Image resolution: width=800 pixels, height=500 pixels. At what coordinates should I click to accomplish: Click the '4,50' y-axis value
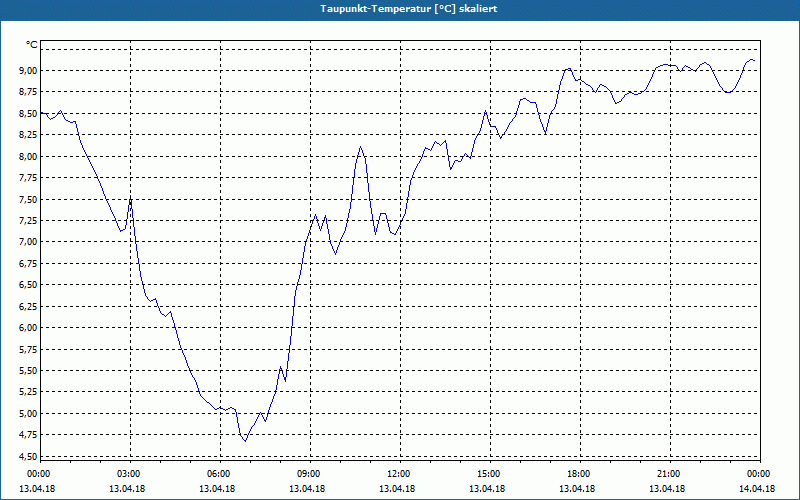pyautogui.click(x=29, y=456)
